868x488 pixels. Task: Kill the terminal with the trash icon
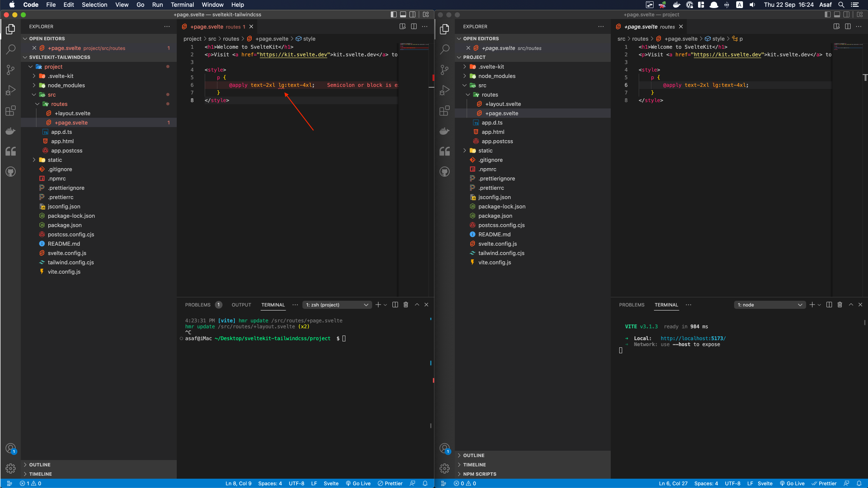click(x=406, y=305)
